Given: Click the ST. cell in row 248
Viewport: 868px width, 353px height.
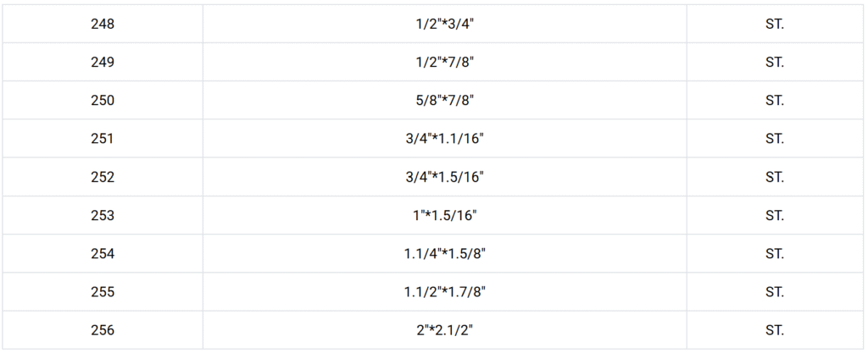Looking at the screenshot, I should click(x=774, y=24).
